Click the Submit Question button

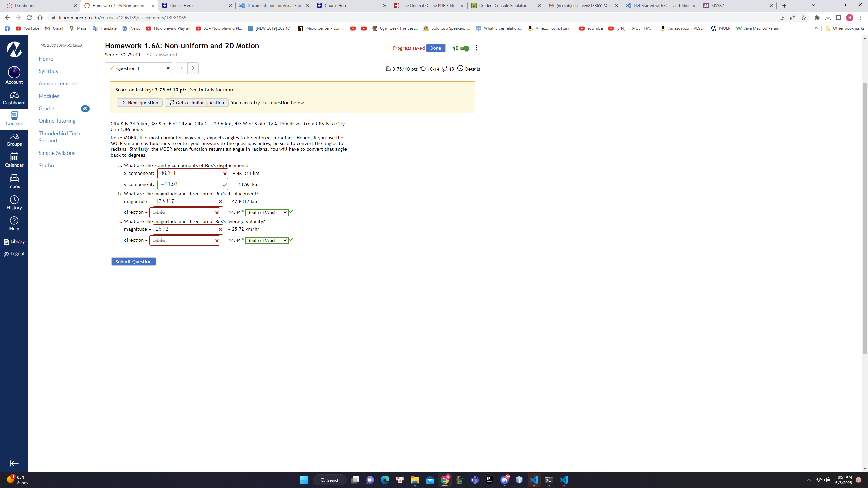click(133, 261)
